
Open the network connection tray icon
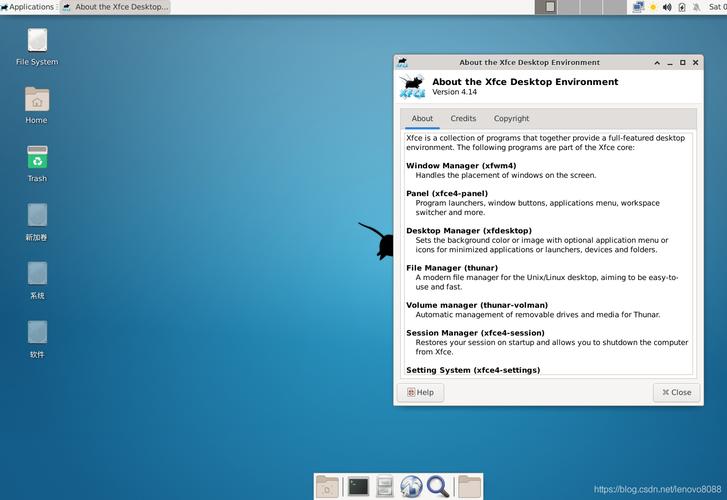(x=638, y=7)
